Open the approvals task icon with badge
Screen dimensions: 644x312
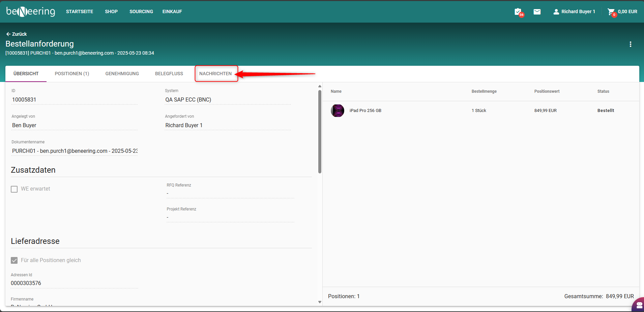(x=518, y=12)
